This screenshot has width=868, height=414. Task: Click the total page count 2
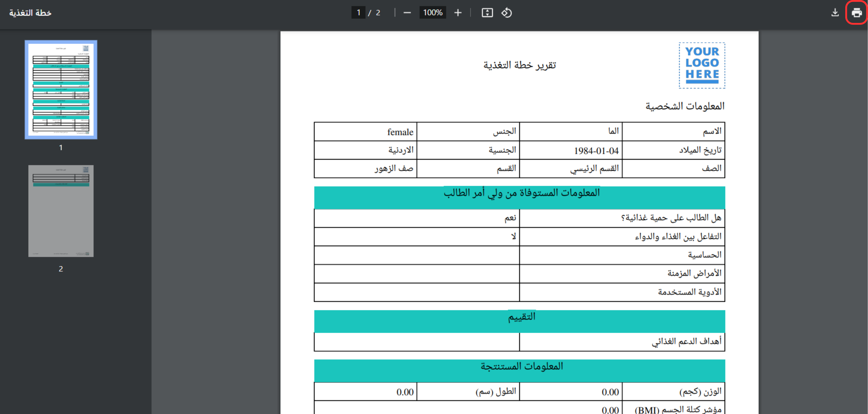378,13
